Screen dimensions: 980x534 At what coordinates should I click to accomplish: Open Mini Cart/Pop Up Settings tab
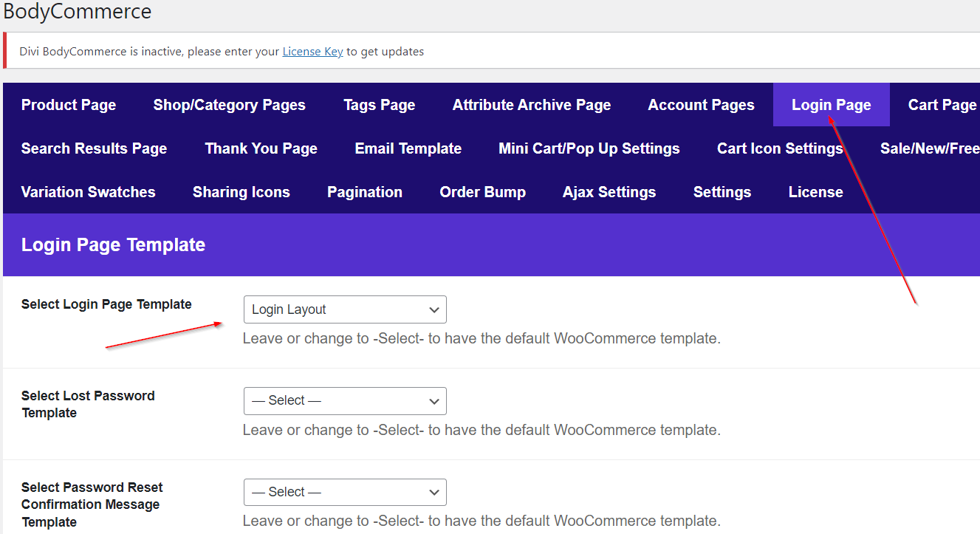pyautogui.click(x=589, y=148)
